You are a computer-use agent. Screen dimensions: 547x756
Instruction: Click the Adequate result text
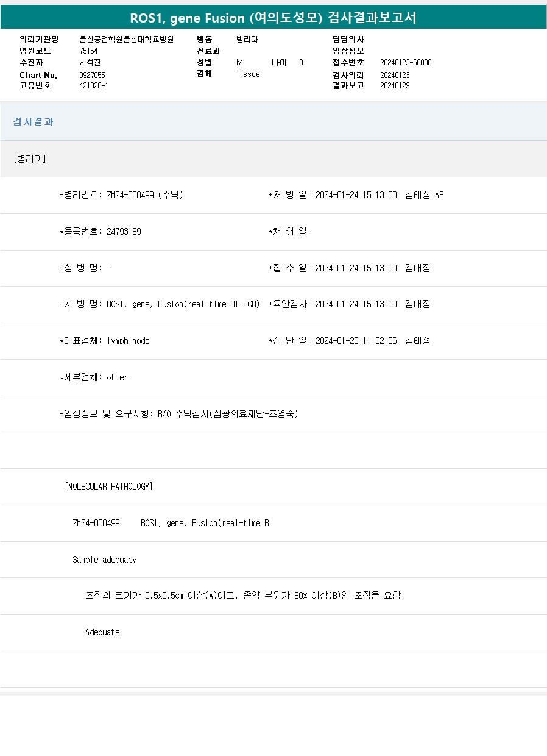click(102, 632)
